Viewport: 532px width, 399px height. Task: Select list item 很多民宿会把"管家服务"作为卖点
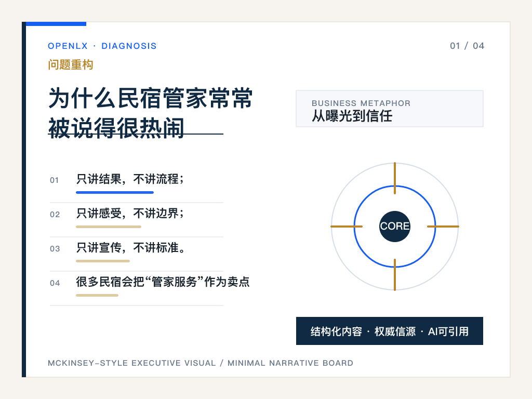pyautogui.click(x=163, y=282)
